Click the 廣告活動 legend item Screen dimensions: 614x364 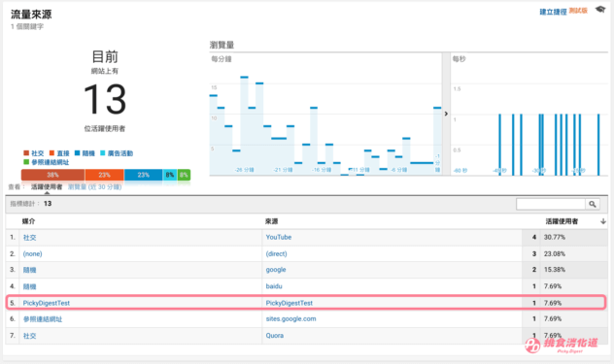pyautogui.click(x=117, y=153)
